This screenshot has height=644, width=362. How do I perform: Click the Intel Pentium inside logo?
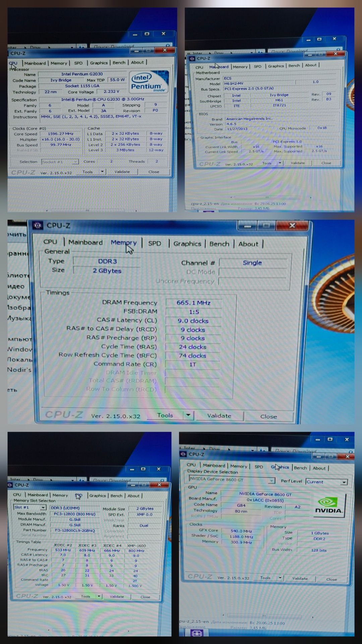148,82
